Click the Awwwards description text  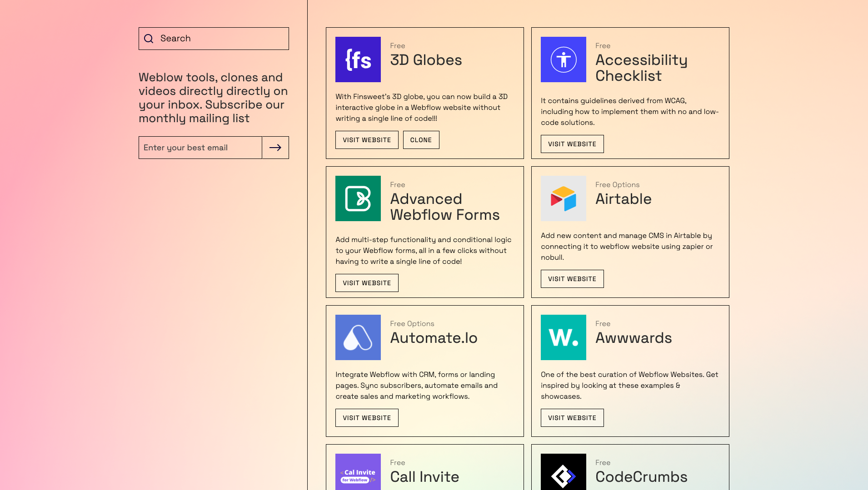coord(629,386)
